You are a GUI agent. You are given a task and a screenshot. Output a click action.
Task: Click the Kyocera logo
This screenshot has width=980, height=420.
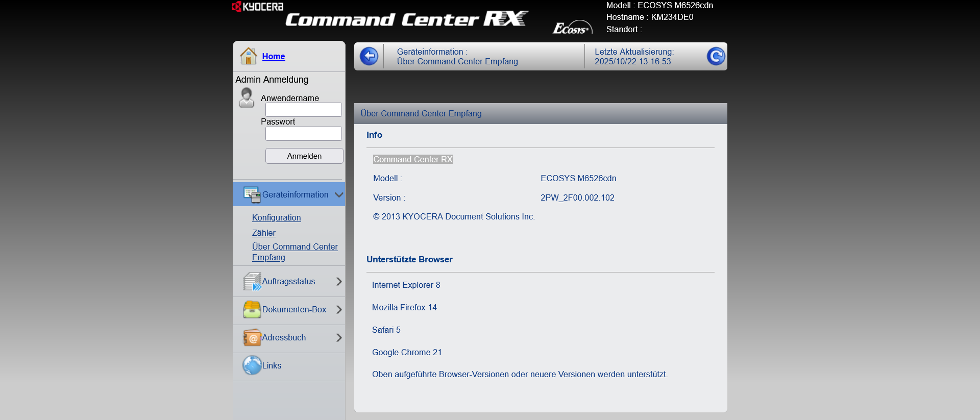point(258,7)
